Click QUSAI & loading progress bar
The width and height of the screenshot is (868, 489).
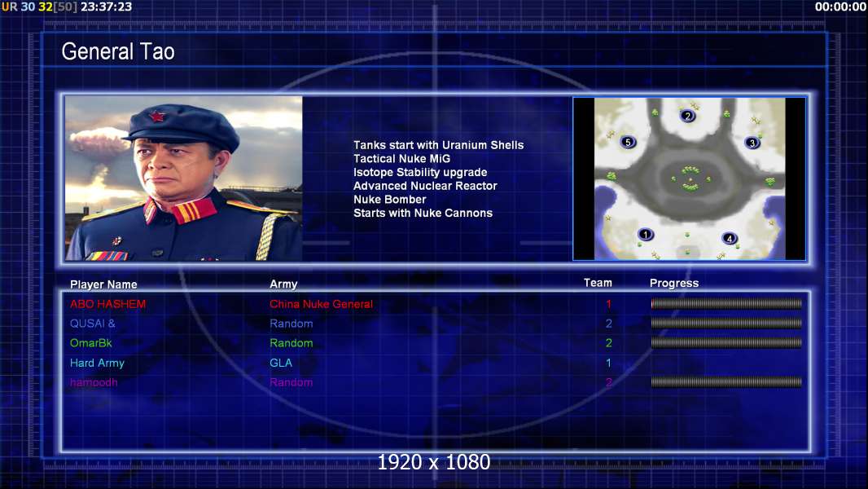(726, 323)
